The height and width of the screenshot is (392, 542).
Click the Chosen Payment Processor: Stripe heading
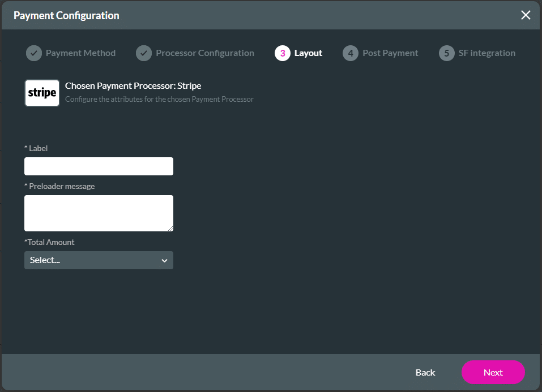click(x=133, y=85)
